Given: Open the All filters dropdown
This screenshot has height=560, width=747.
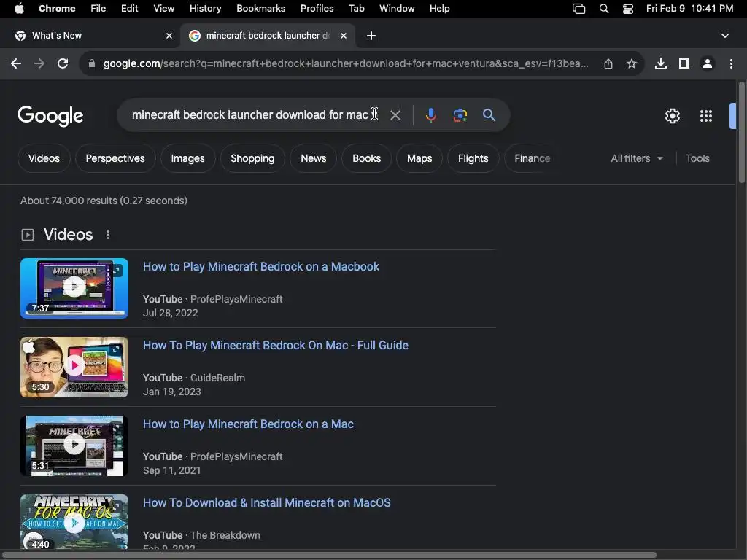Looking at the screenshot, I should 637,158.
